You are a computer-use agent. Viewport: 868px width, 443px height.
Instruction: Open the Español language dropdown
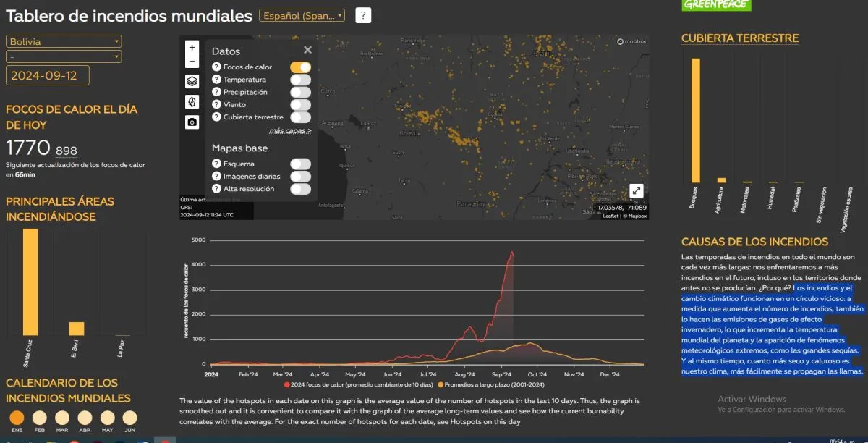[x=302, y=15]
